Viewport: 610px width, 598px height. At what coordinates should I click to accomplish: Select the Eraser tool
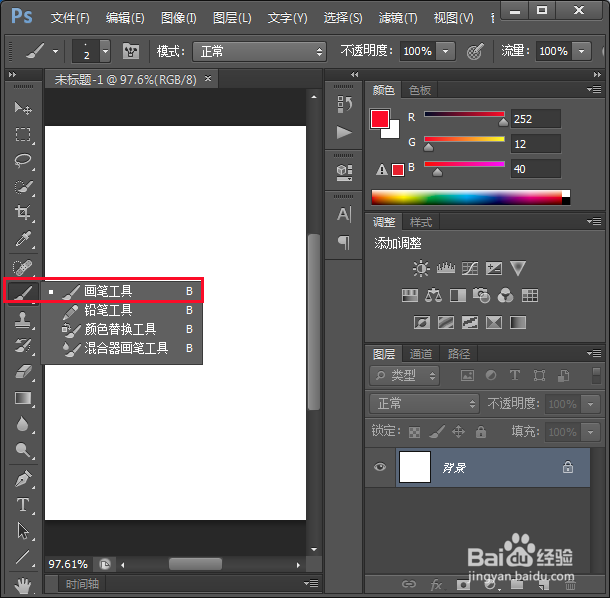[23, 372]
